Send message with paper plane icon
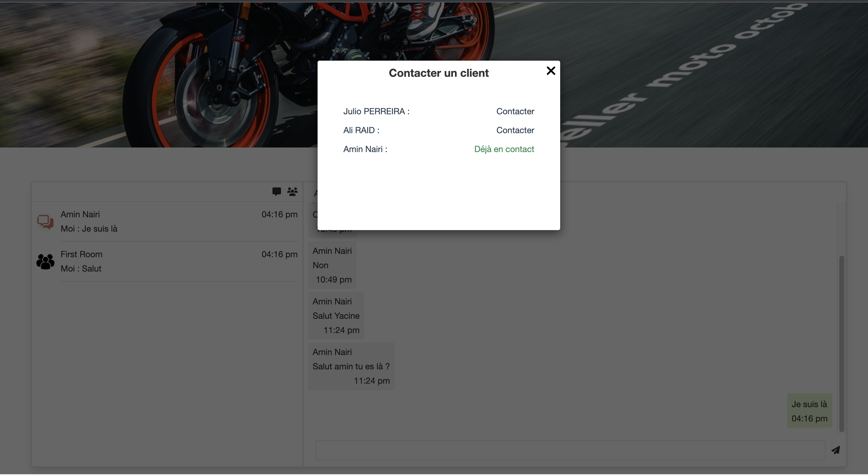This screenshot has width=868, height=476. pyautogui.click(x=835, y=450)
